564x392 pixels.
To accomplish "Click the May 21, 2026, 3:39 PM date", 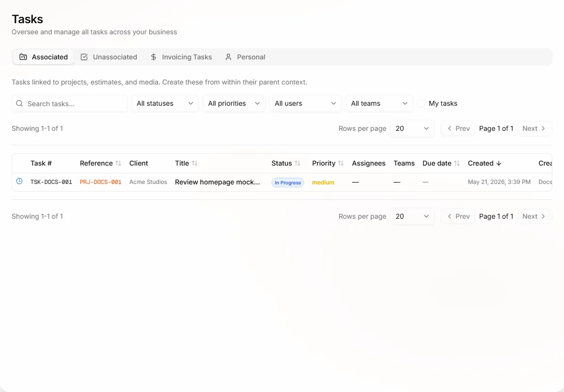I will point(499,182).
